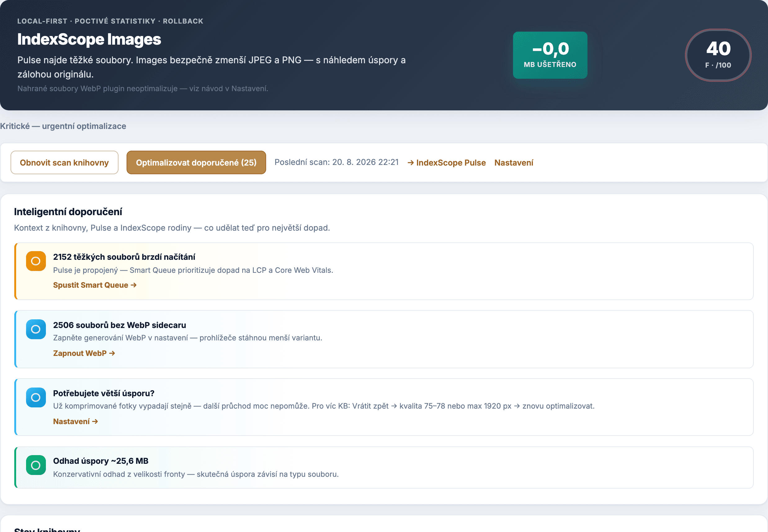
Task: Click the subtitle Kontext z knihovny, Pulse a IndexScope
Action: pyautogui.click(x=172, y=228)
